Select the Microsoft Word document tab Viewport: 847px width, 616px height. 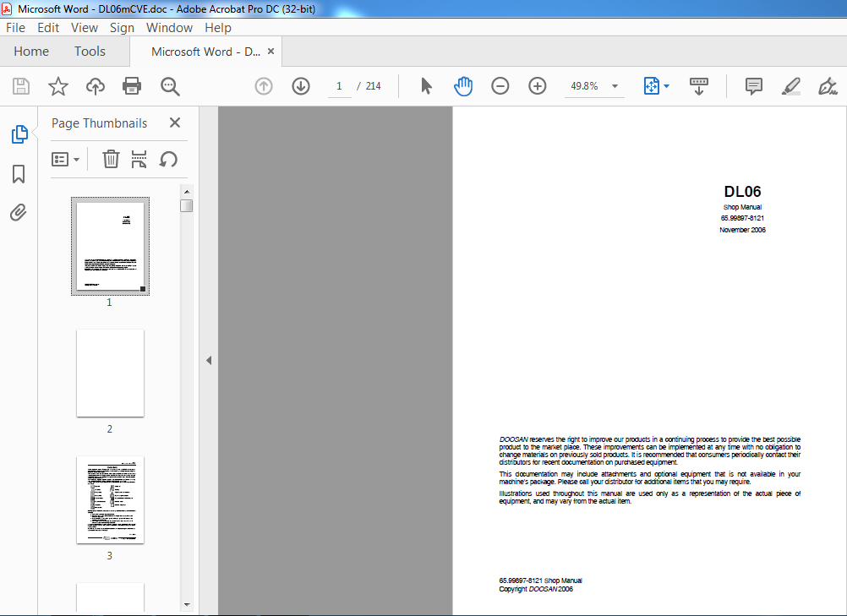tap(205, 52)
